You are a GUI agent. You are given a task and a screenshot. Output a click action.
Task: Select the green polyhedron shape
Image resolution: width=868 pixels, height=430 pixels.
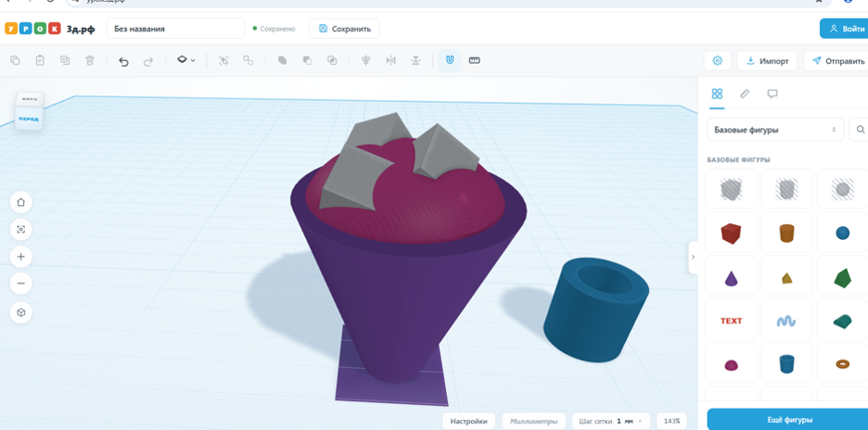[842, 277]
